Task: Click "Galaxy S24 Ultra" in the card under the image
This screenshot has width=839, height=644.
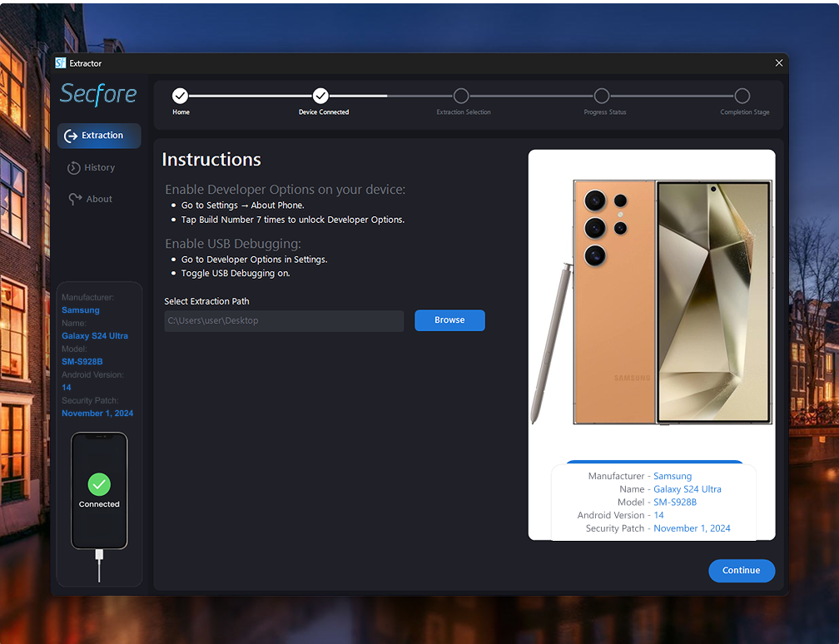Action: click(688, 489)
